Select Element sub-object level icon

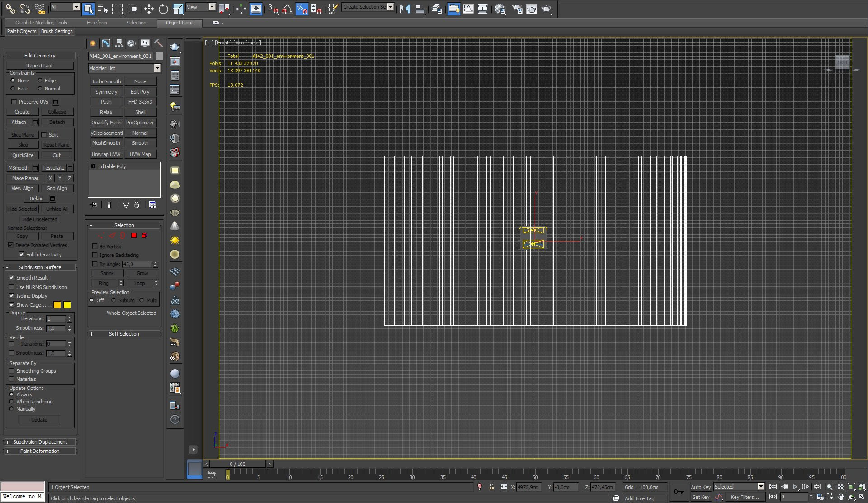pos(144,235)
